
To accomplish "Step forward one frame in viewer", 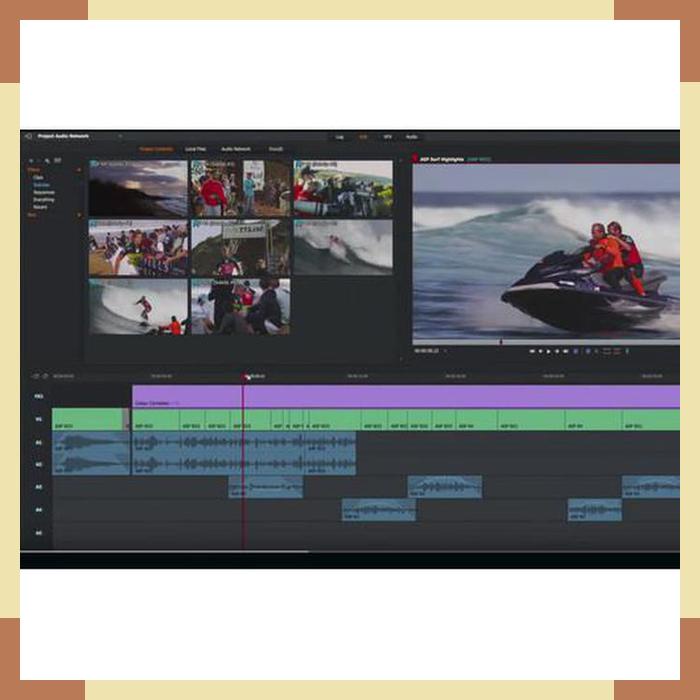I will pyautogui.click(x=557, y=352).
